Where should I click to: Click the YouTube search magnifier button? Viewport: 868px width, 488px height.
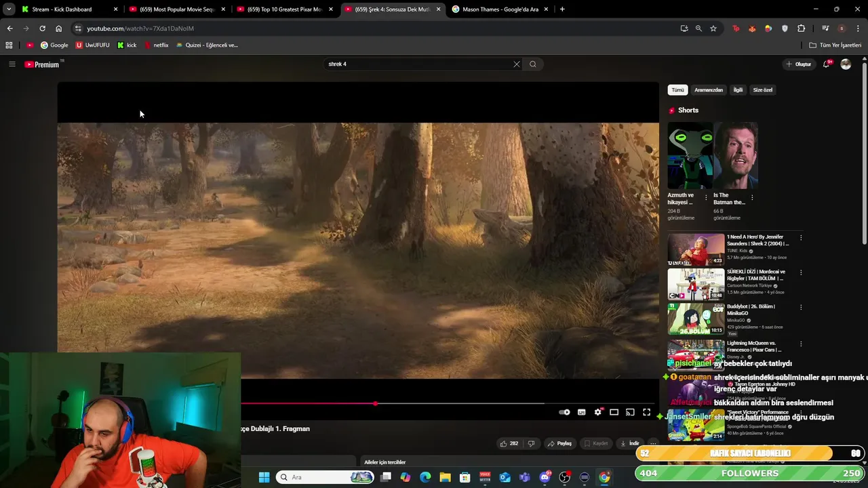(533, 64)
